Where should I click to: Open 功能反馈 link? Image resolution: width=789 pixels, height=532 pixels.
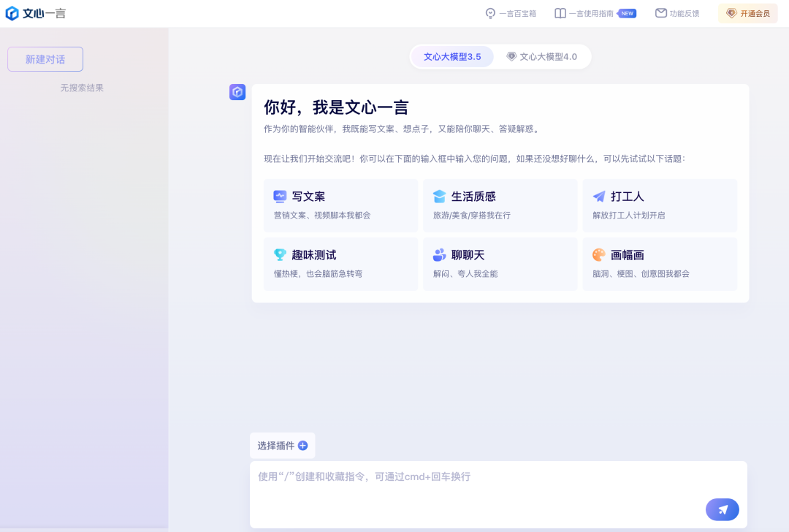(x=677, y=14)
